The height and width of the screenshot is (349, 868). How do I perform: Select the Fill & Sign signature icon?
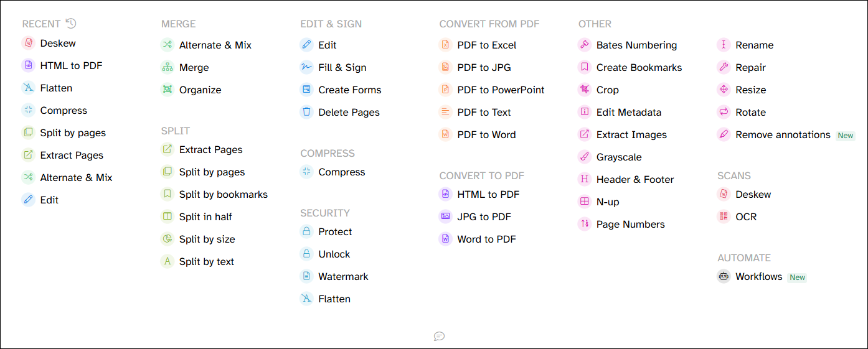point(306,67)
